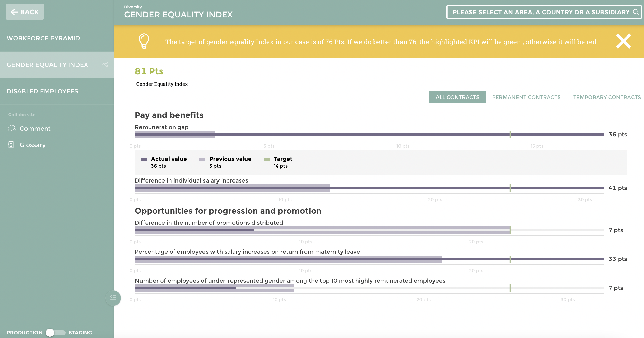Dismiss the yellow target banner with X
Image resolution: width=644 pixels, height=338 pixels.
point(623,41)
